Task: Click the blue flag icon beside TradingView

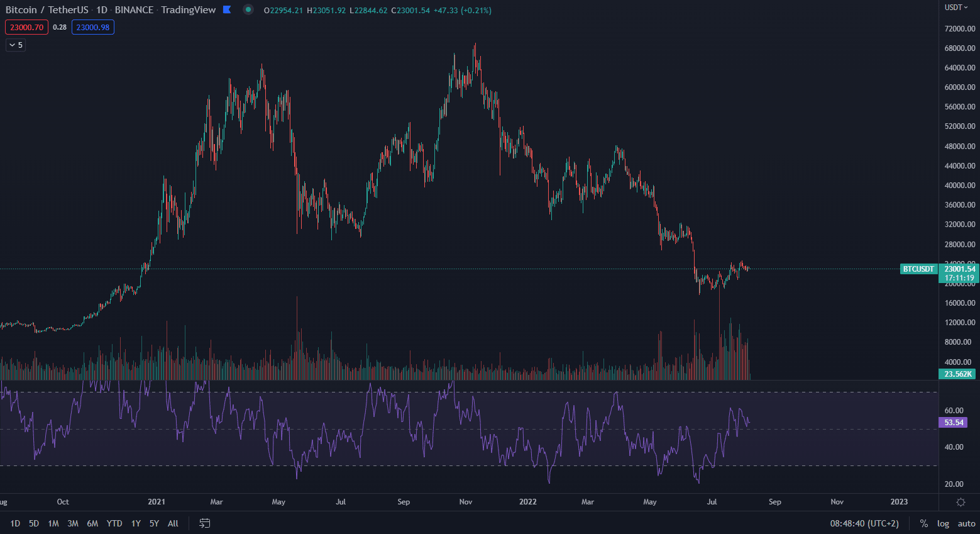Action: (227, 10)
